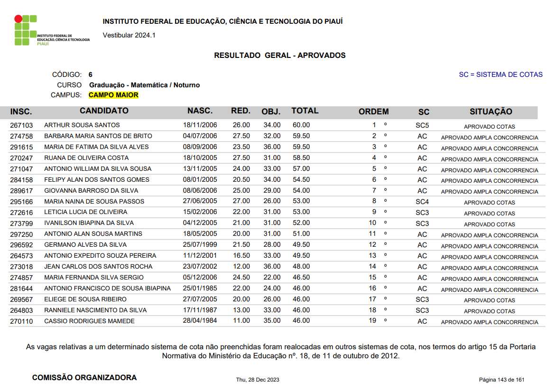
Task: Click the SC = SISTEMA DE COTAS legend
Action: [x=500, y=75]
